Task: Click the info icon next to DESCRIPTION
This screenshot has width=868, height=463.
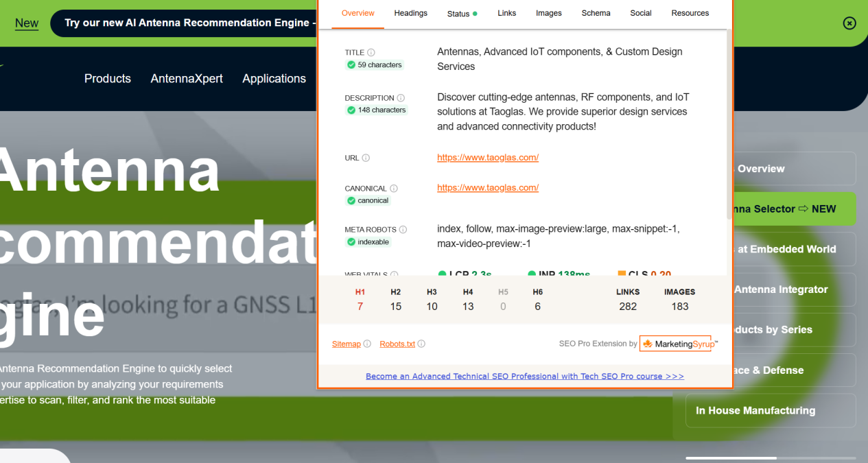Action: [x=401, y=97]
